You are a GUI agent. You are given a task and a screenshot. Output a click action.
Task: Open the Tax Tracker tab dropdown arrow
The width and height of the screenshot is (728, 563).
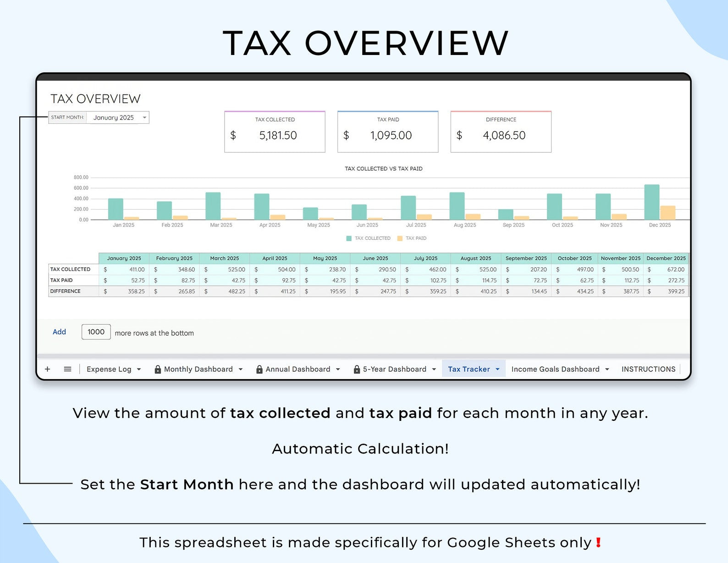tap(497, 369)
